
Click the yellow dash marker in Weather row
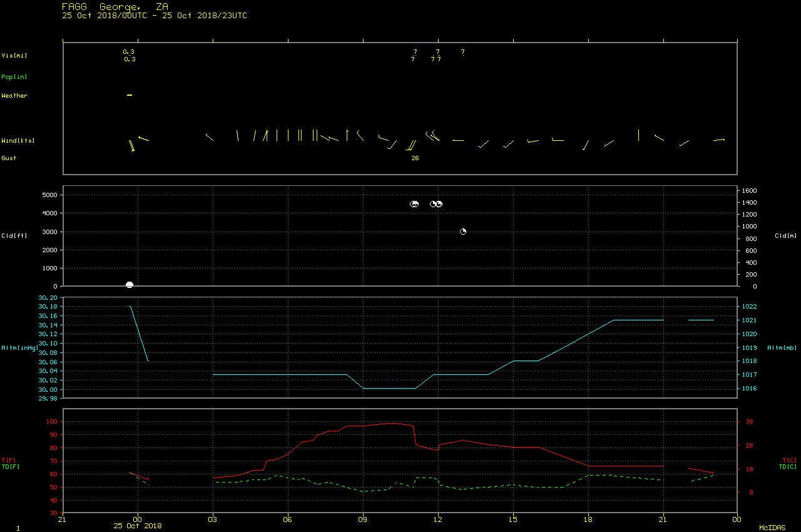coord(130,95)
